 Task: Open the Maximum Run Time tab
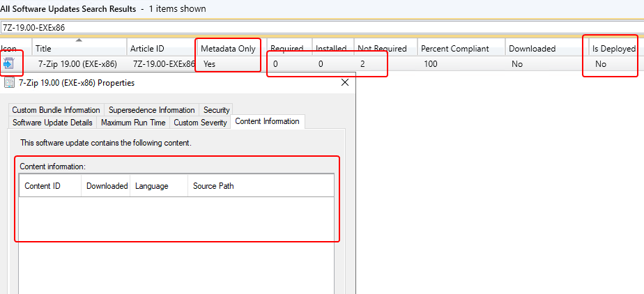tap(133, 123)
